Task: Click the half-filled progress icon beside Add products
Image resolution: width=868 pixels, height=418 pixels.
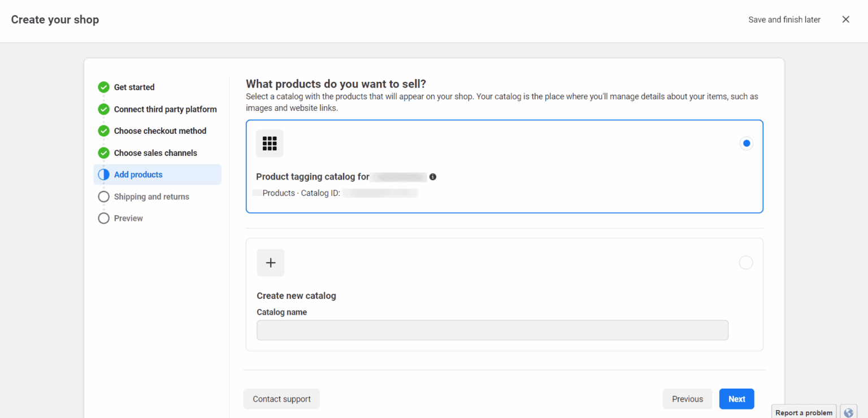Action: point(103,174)
